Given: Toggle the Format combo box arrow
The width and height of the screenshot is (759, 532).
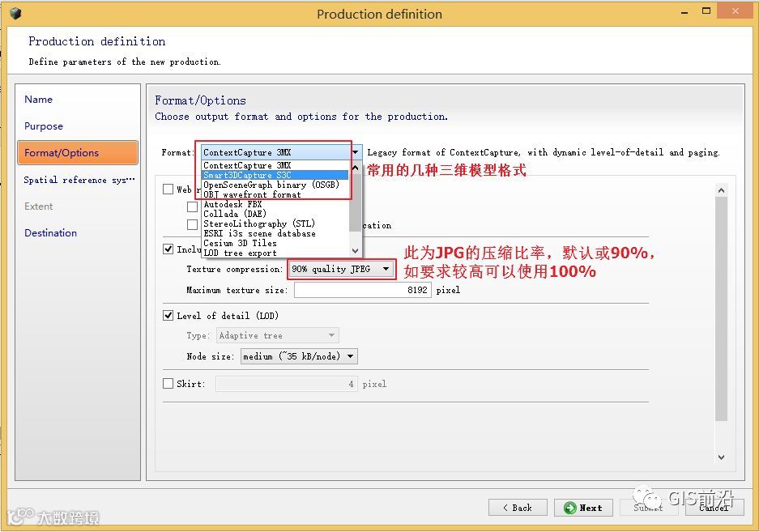Looking at the screenshot, I should coord(356,152).
